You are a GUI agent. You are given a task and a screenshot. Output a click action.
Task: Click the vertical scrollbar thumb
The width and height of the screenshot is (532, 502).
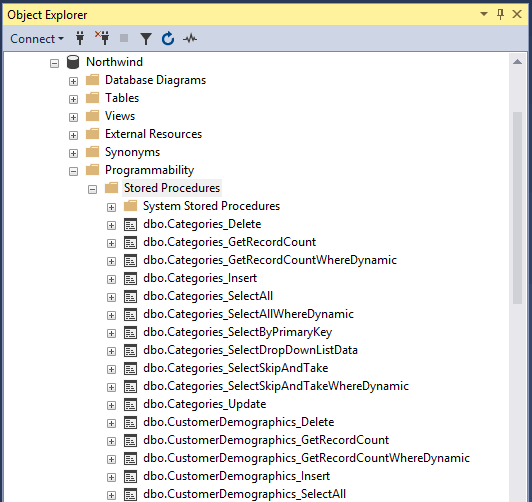(x=517, y=208)
